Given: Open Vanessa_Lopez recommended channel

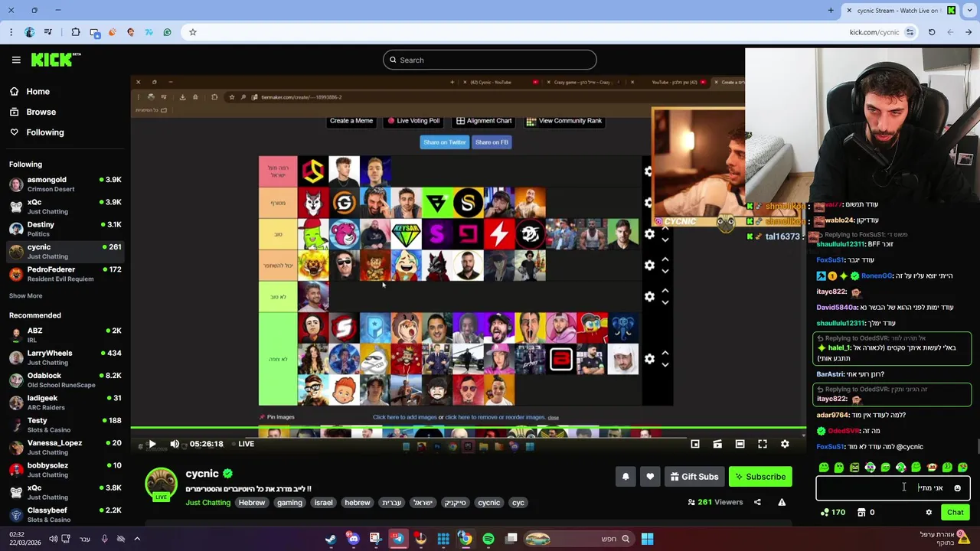Looking at the screenshot, I should tap(65, 447).
